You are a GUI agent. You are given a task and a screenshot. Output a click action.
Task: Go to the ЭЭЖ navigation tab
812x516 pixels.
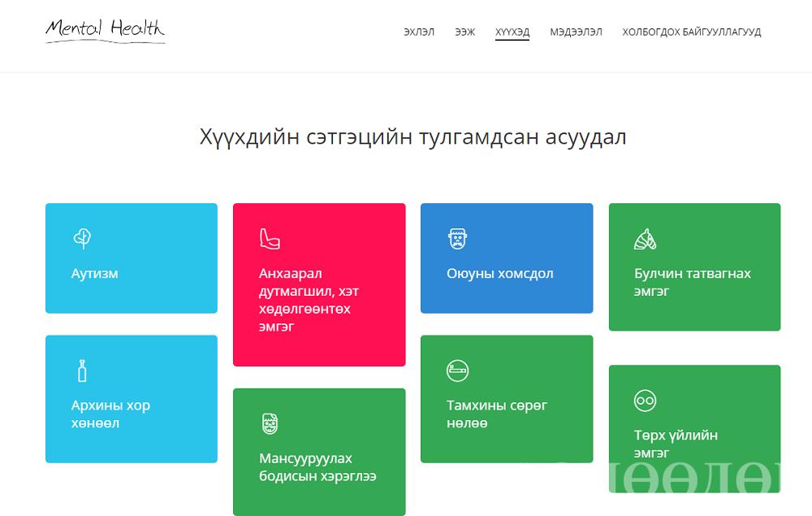(464, 33)
